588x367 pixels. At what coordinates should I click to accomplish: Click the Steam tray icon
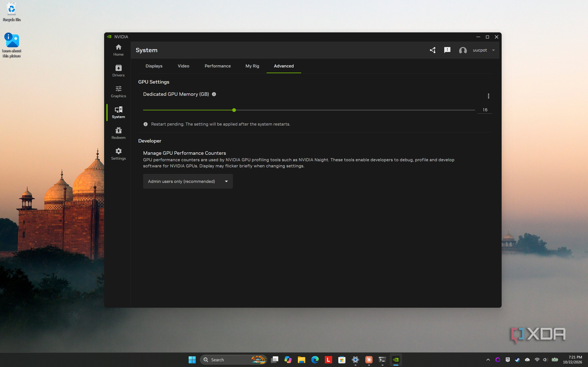click(517, 360)
